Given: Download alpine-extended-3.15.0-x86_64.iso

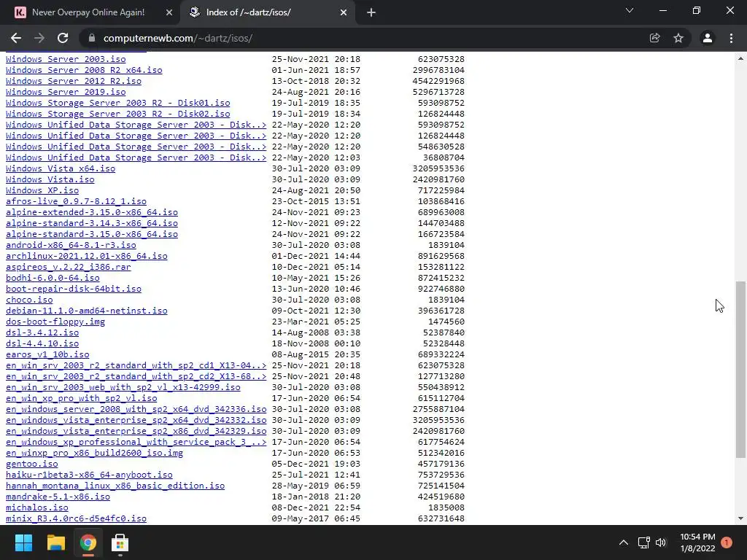Looking at the screenshot, I should click(92, 212).
